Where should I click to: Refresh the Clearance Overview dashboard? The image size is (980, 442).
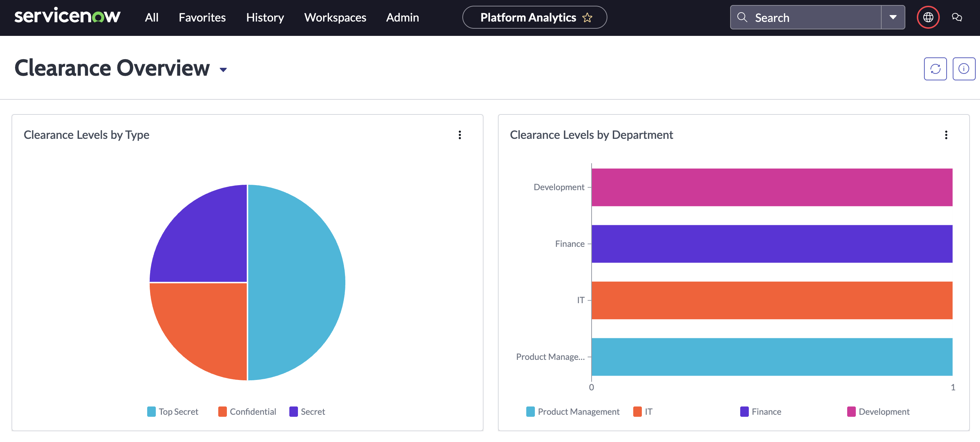[x=935, y=69]
